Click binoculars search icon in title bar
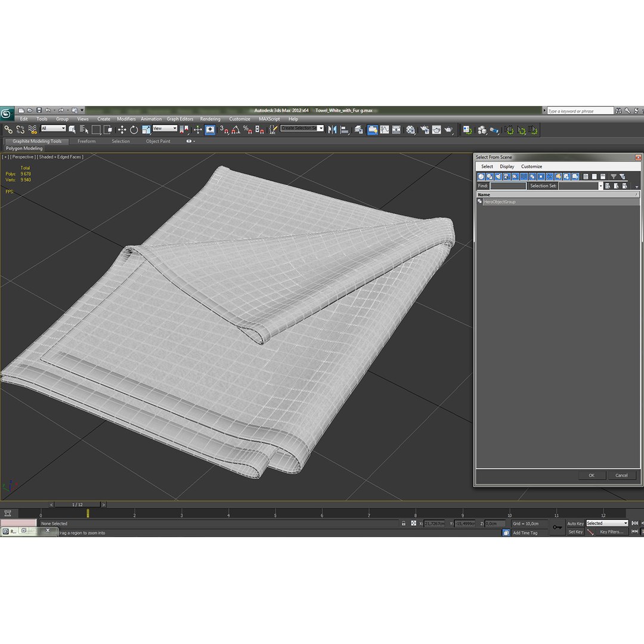Image resolution: width=644 pixels, height=644 pixels. pyautogui.click(x=618, y=110)
